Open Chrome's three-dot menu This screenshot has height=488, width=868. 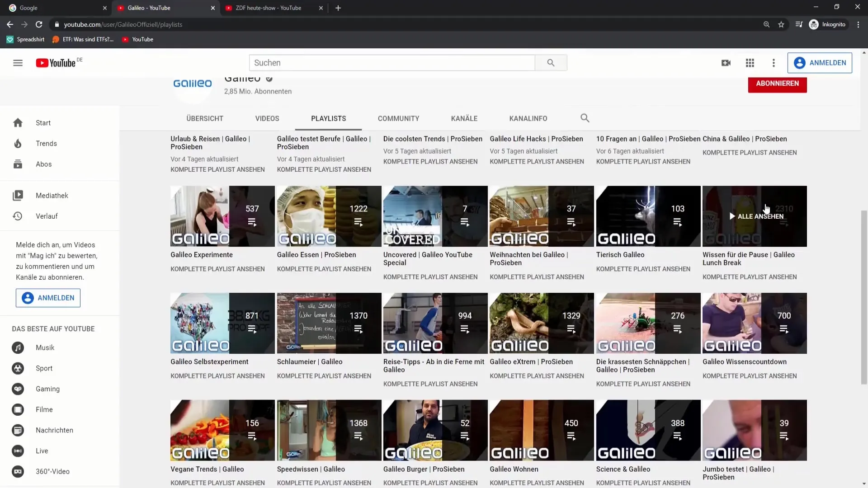pos(858,24)
